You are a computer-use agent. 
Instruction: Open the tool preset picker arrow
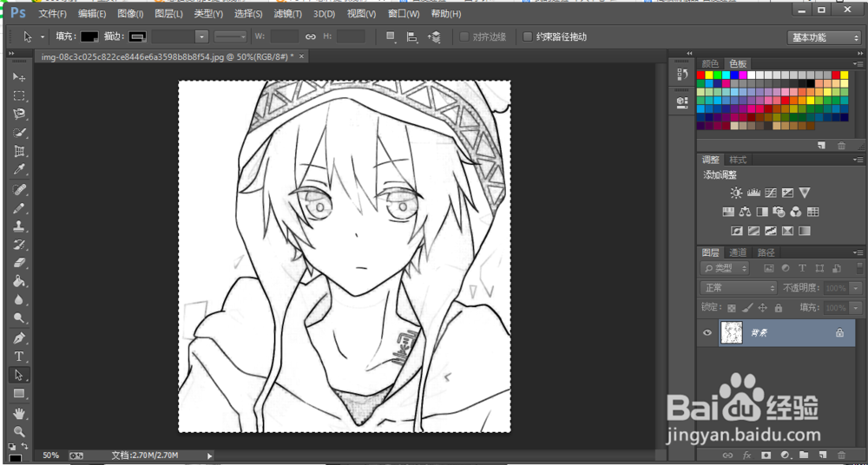coord(42,37)
